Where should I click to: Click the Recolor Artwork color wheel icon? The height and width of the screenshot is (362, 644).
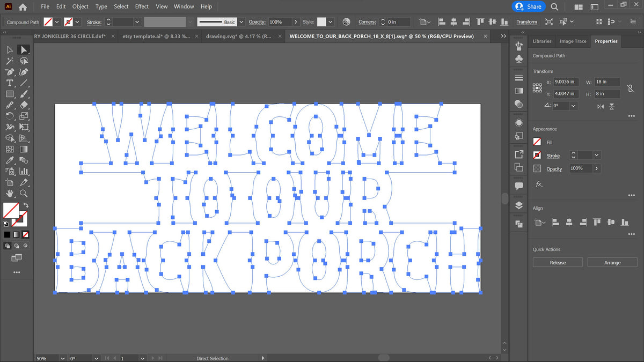pos(346,22)
